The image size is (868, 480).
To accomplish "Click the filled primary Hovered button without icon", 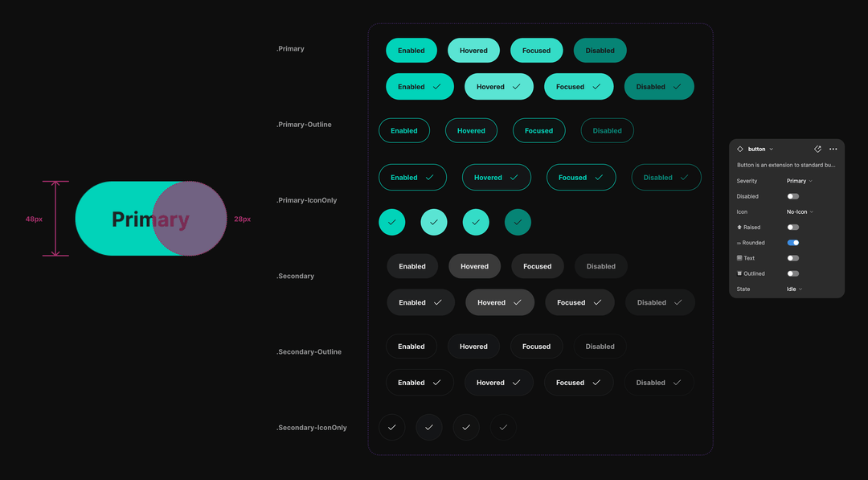I will click(x=473, y=51).
